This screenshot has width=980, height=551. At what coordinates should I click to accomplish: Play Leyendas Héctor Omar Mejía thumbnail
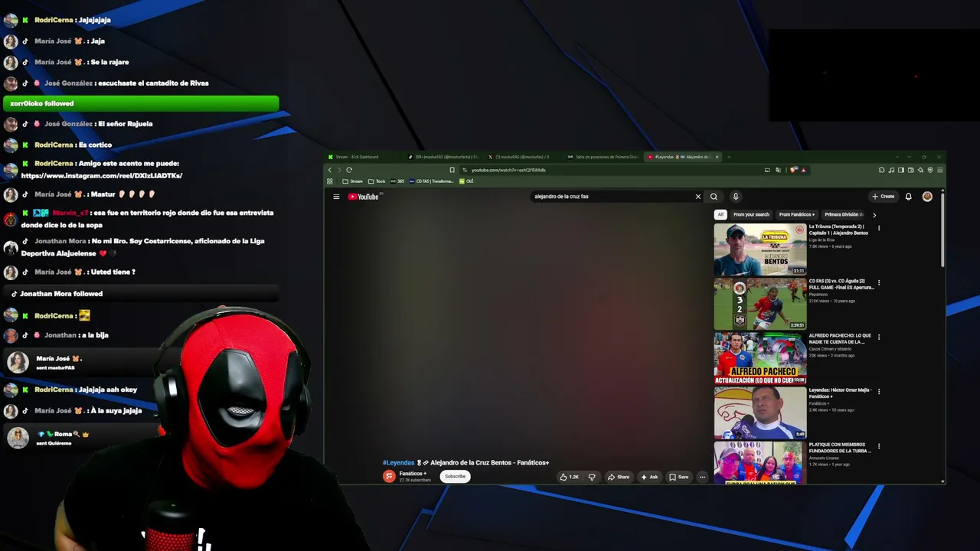[x=759, y=412]
